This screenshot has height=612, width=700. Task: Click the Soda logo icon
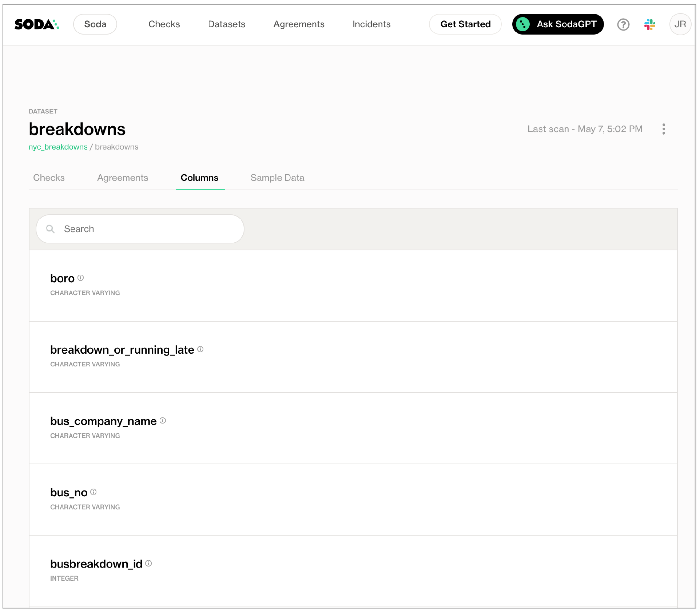click(x=37, y=24)
